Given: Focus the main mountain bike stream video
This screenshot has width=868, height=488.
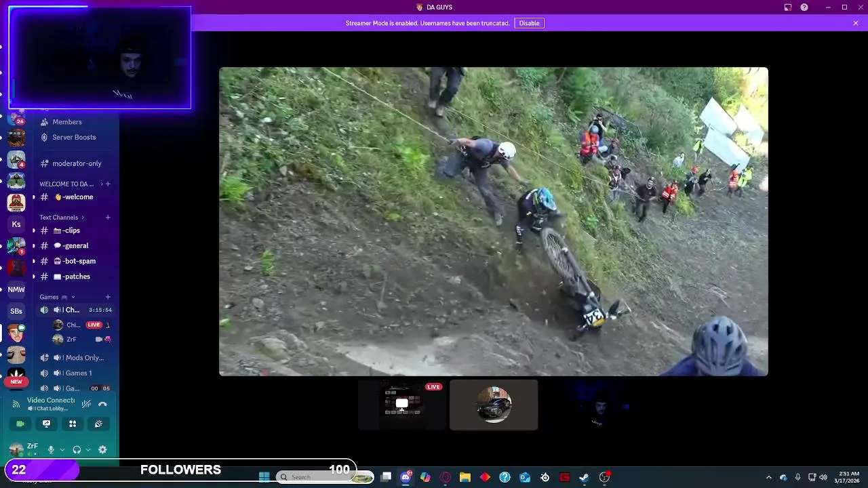Looking at the screenshot, I should click(x=494, y=222).
